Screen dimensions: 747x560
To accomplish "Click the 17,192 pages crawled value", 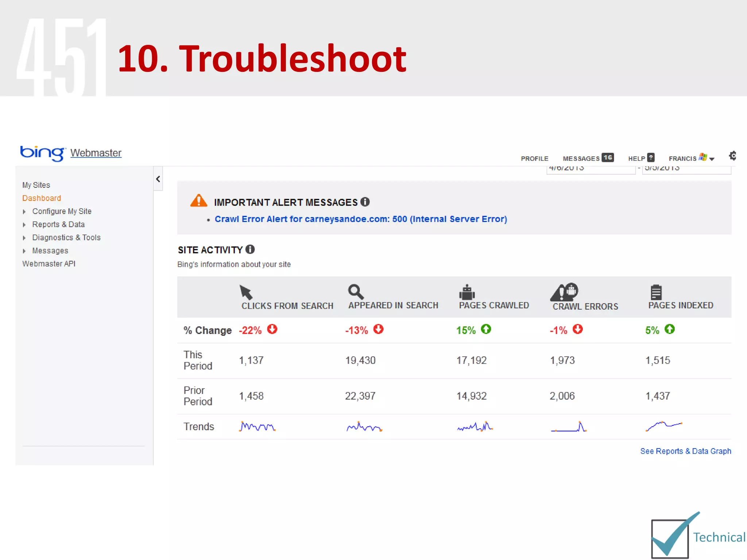I will [472, 361].
